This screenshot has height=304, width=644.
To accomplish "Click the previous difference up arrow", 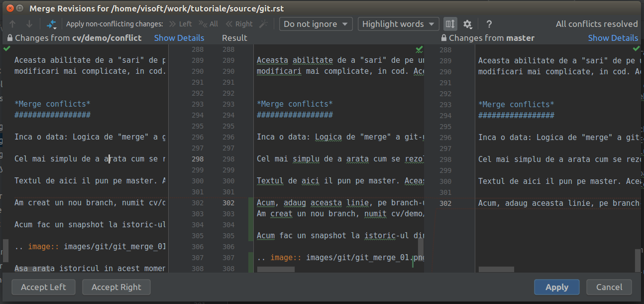I will (x=13, y=24).
